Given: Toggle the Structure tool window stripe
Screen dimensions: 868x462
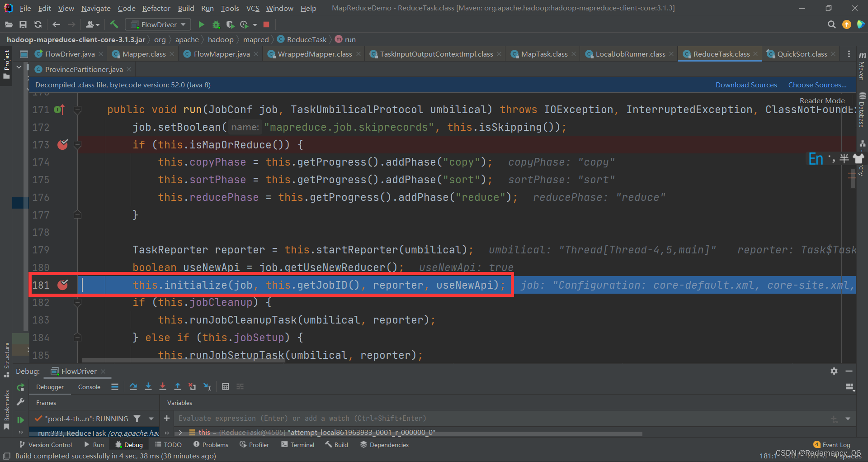Looking at the screenshot, I should click(6, 360).
